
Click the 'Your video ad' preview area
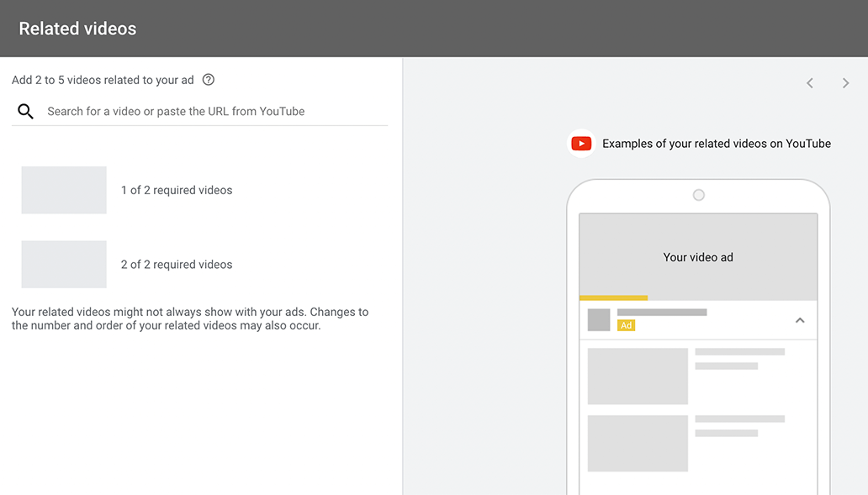click(x=698, y=255)
